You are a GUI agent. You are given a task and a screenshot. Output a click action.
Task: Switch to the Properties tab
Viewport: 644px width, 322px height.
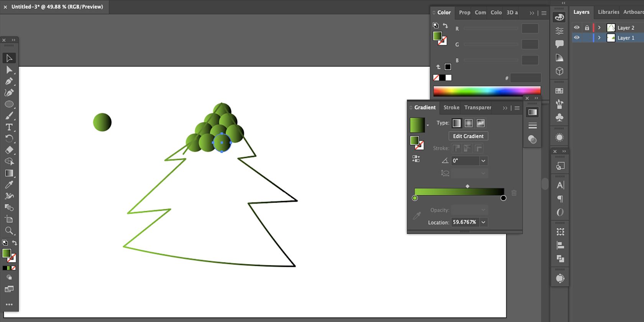click(465, 12)
